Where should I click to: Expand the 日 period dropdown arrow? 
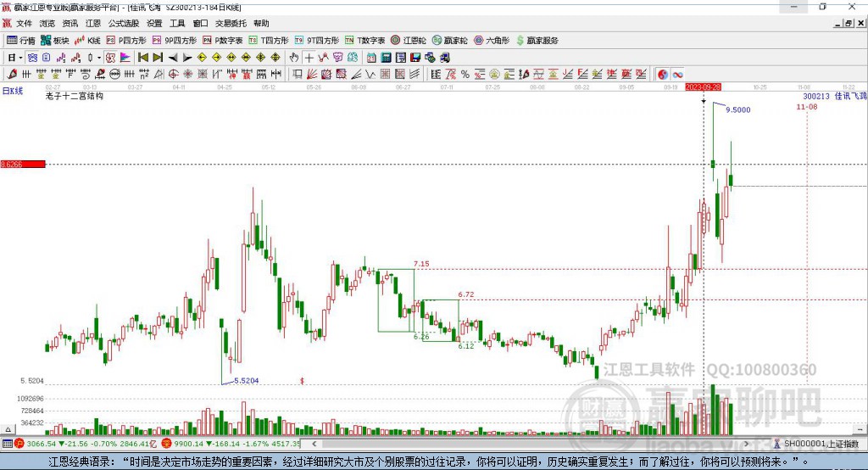tap(20, 58)
